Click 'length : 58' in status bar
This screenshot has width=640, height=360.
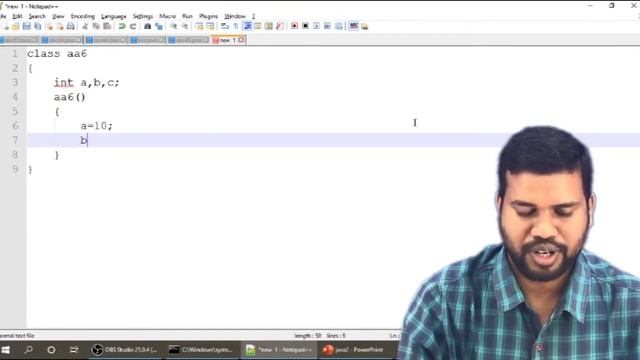click(x=308, y=336)
